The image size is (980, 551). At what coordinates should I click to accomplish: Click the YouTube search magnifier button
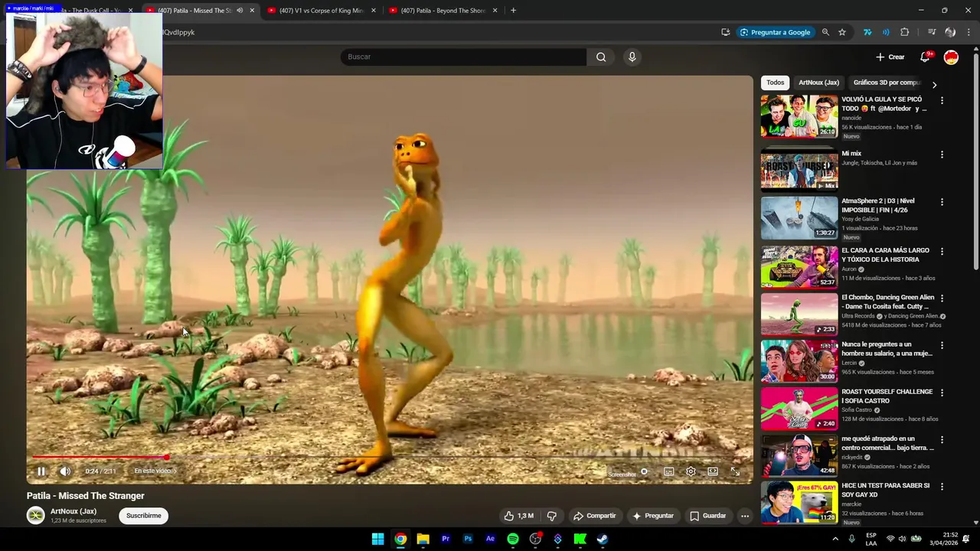tap(601, 57)
